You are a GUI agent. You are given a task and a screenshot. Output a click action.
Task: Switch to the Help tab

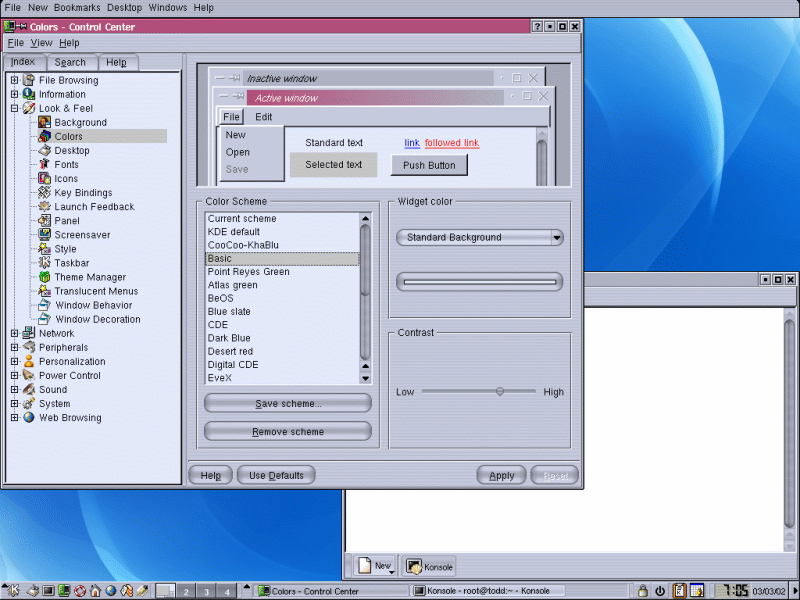[116, 62]
